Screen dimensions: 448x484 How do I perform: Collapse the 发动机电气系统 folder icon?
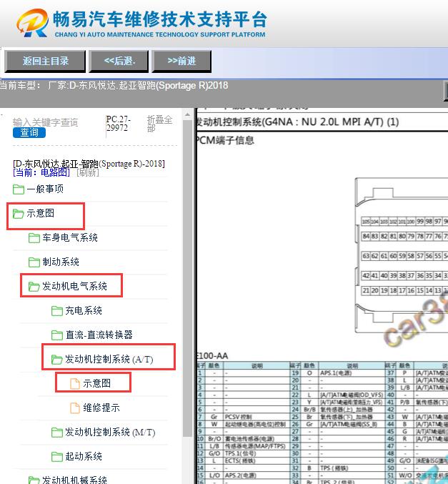coord(34,287)
